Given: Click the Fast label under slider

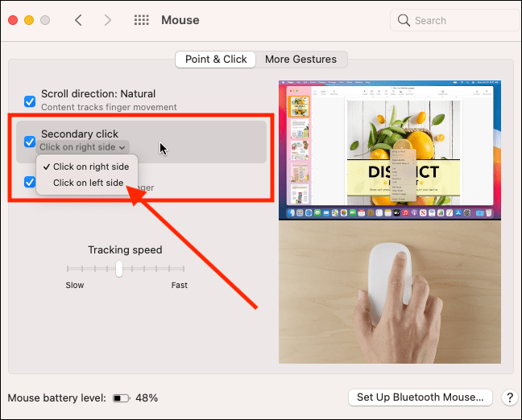Looking at the screenshot, I should [179, 285].
